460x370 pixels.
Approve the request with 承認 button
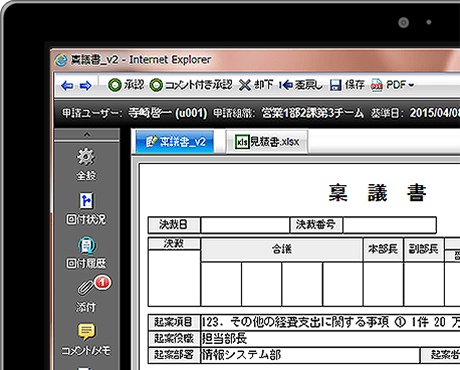tap(126, 85)
